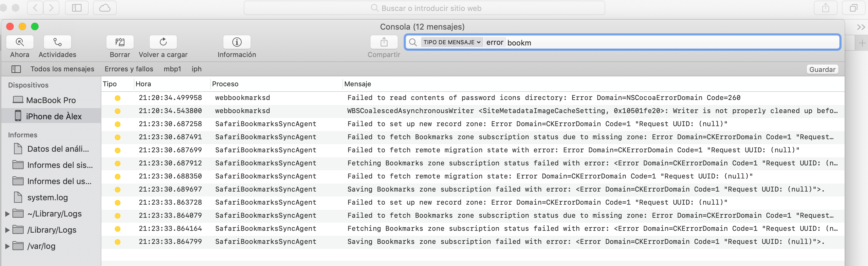Open the TIPO DE MENSAJE dropdown
The image size is (868, 266).
(x=452, y=43)
